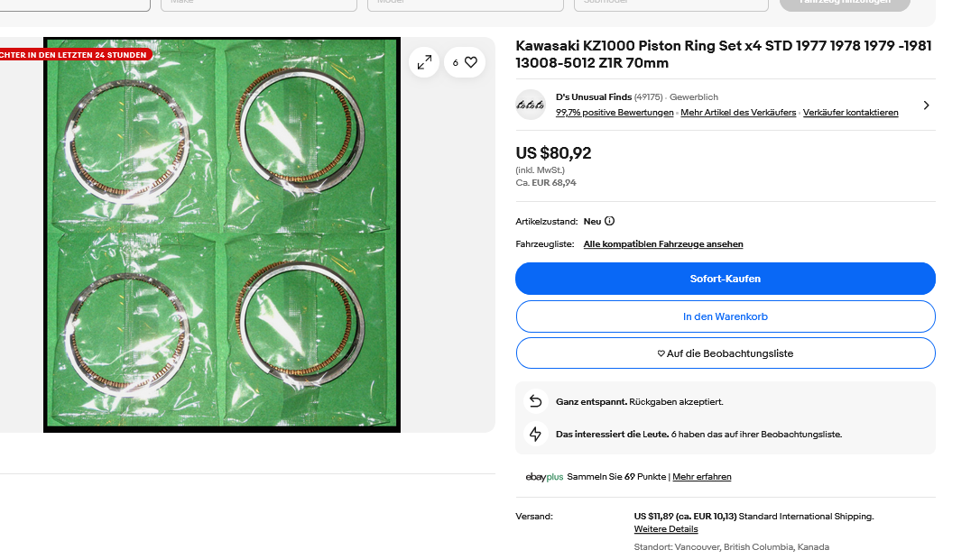This screenshot has height=559, width=980.
Task: Expand seller details chevron arrow
Action: tap(926, 105)
